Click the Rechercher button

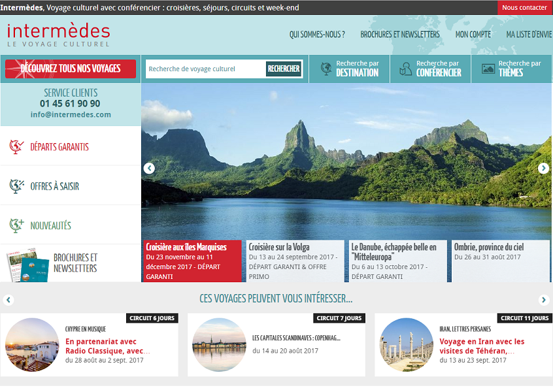point(284,69)
